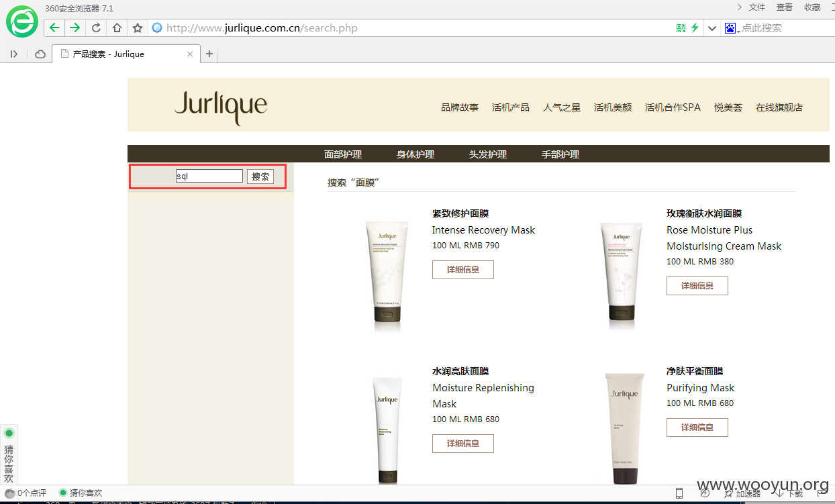Select the 面部护理 category menu
This screenshot has width=835, height=504.
click(343, 154)
